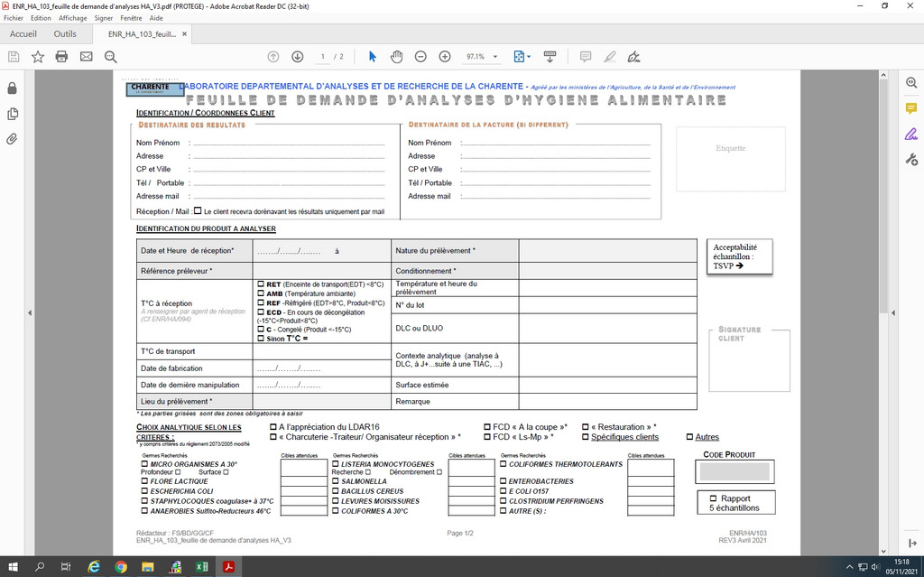
Task: Check the BACILLUS CEREUS checkbox
Action: (x=336, y=490)
